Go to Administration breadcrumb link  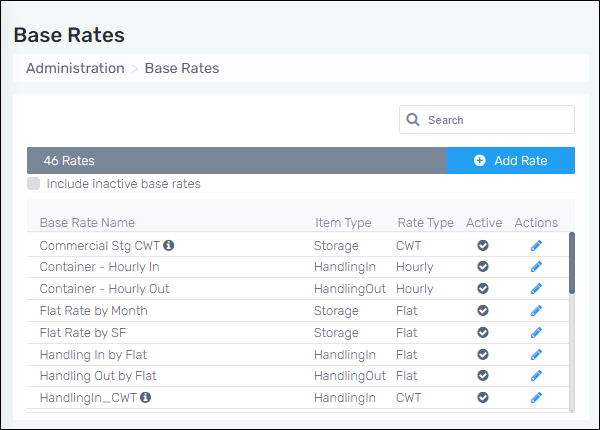click(75, 68)
